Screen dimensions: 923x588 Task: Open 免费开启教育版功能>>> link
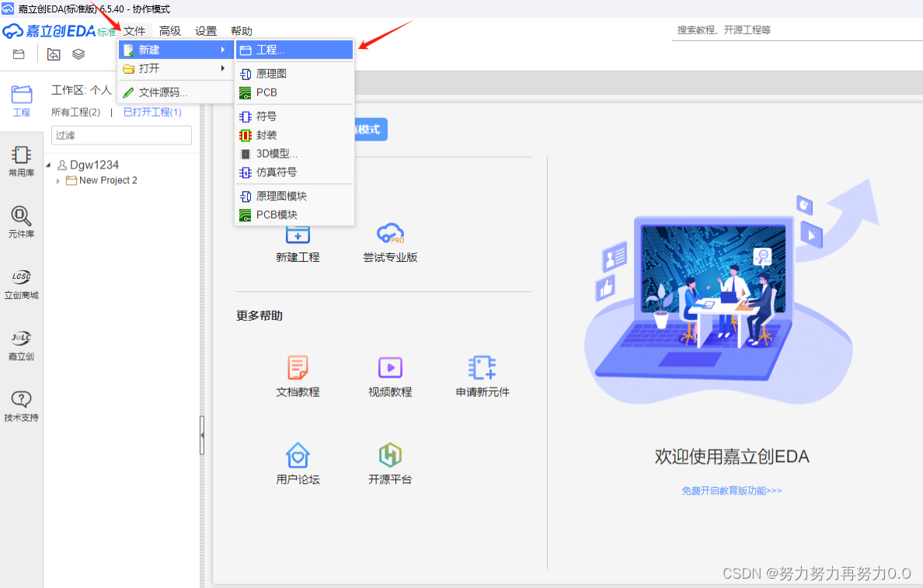[732, 491]
